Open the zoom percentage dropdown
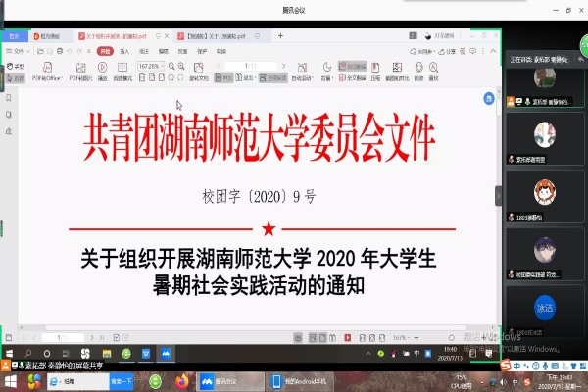 point(155,66)
